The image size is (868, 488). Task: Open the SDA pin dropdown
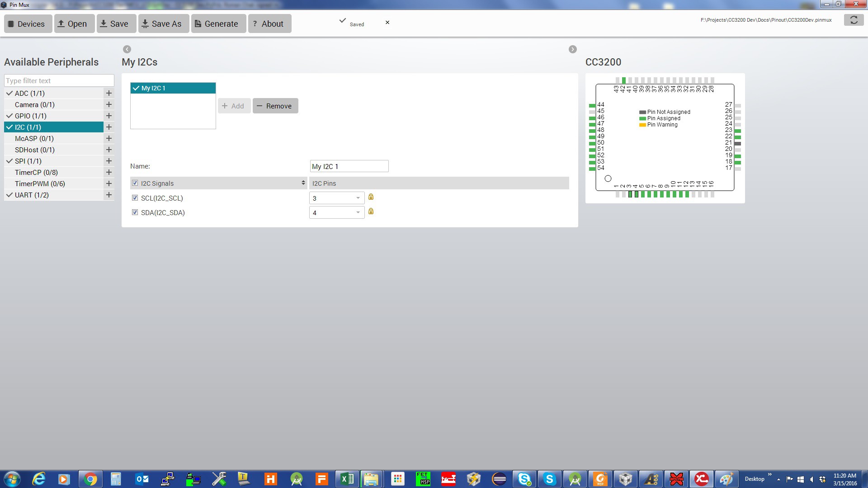337,212
